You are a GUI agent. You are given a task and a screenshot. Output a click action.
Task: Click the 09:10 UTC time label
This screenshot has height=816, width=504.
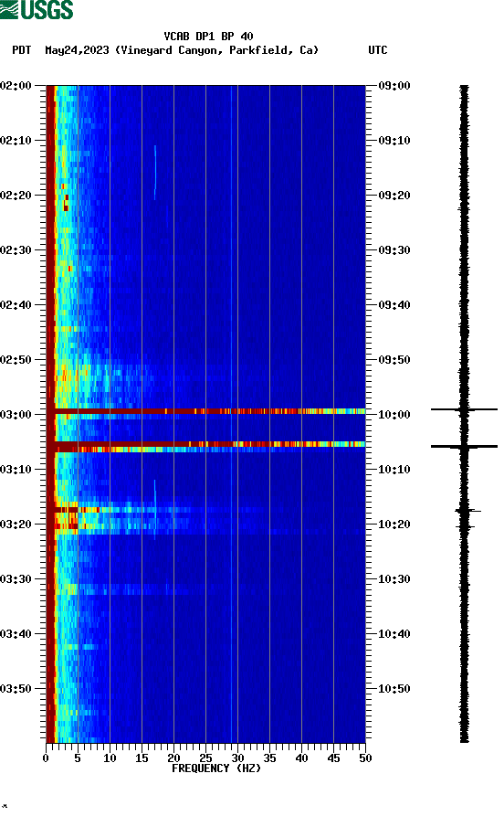coord(394,141)
